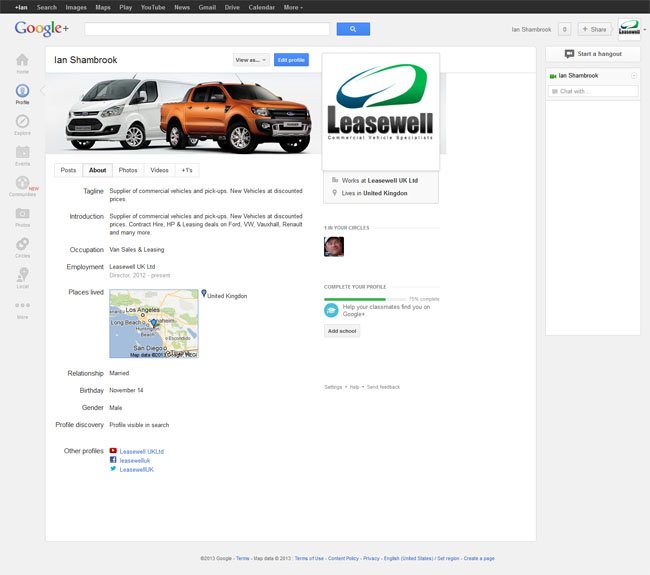Open the LeasewellUK Twitter link
This screenshot has height=575, width=650.
[x=136, y=470]
